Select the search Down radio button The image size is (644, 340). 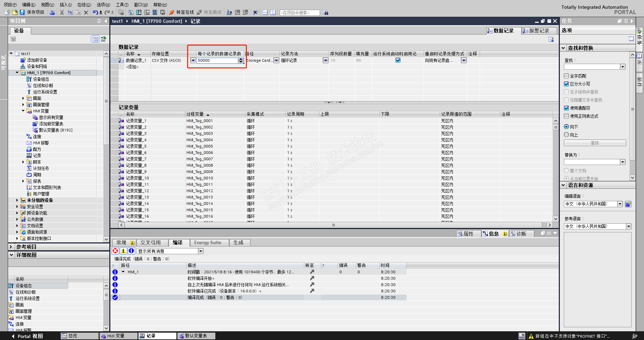(567, 127)
